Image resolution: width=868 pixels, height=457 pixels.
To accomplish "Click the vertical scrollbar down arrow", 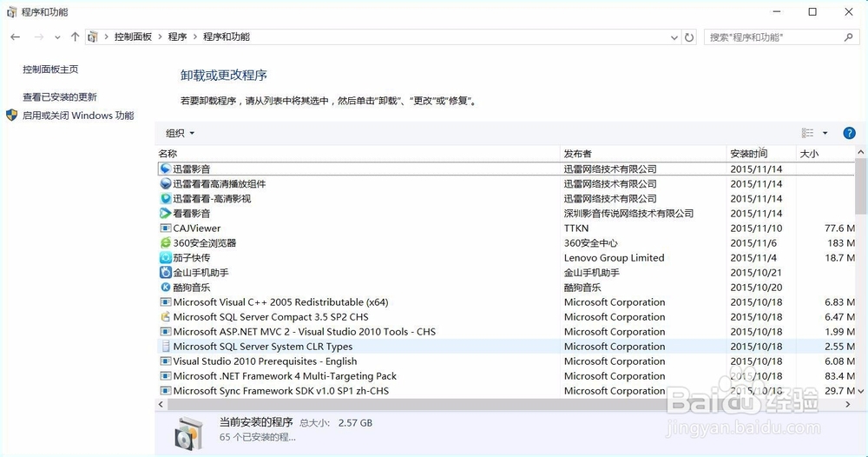I will [860, 390].
